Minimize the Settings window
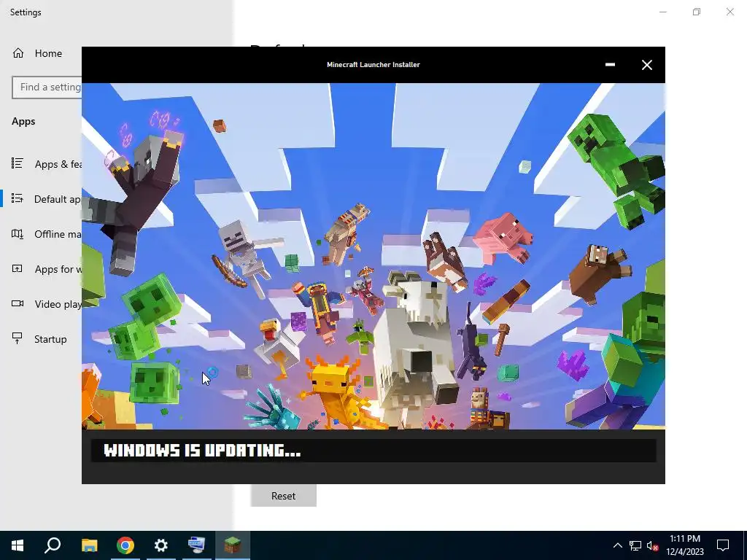This screenshot has width=747, height=560. pyautogui.click(x=662, y=12)
